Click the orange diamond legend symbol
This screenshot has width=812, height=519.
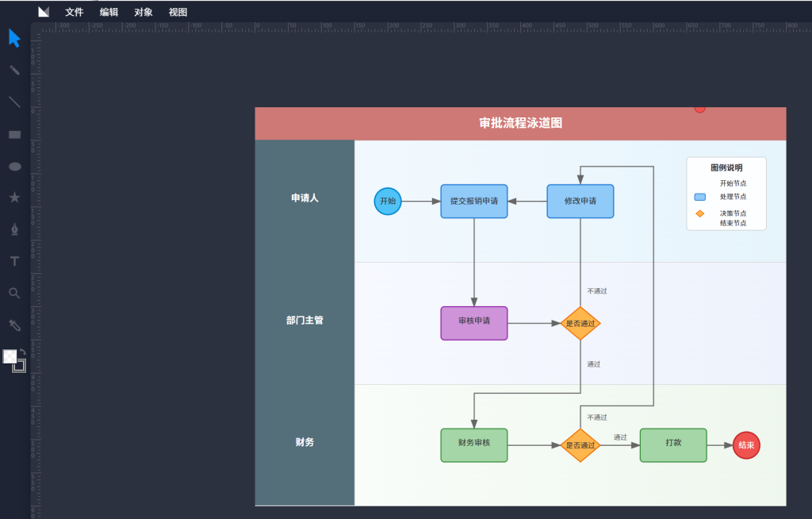point(699,213)
